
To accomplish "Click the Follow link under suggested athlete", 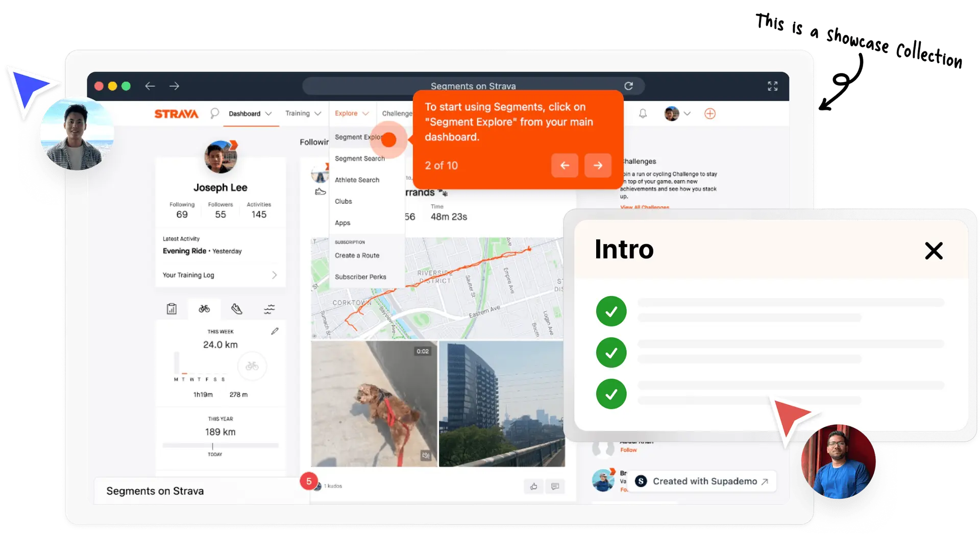I will (x=628, y=450).
